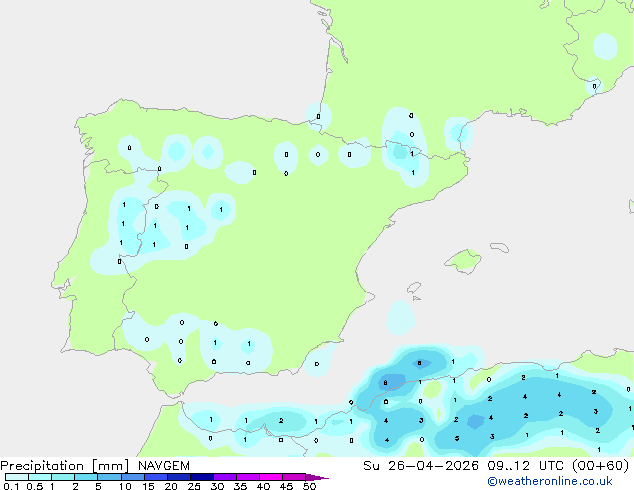634x490 pixels.
Task: Open the weatheronline.co.uk copyright link
Action: (550, 482)
